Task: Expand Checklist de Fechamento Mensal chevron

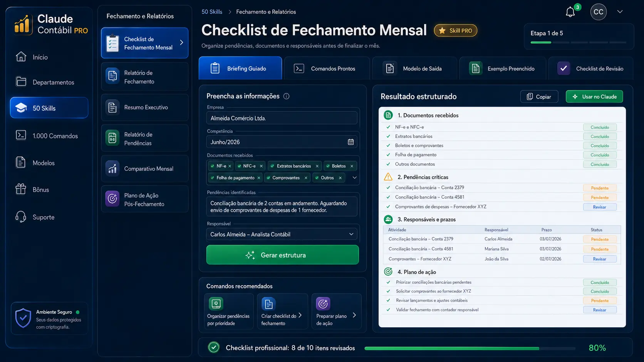Action: [181, 43]
